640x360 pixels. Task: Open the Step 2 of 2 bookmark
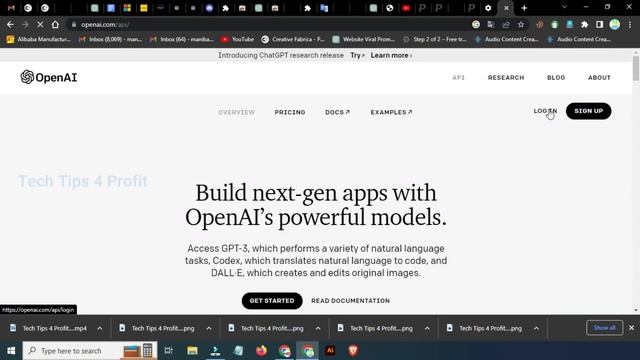click(435, 39)
